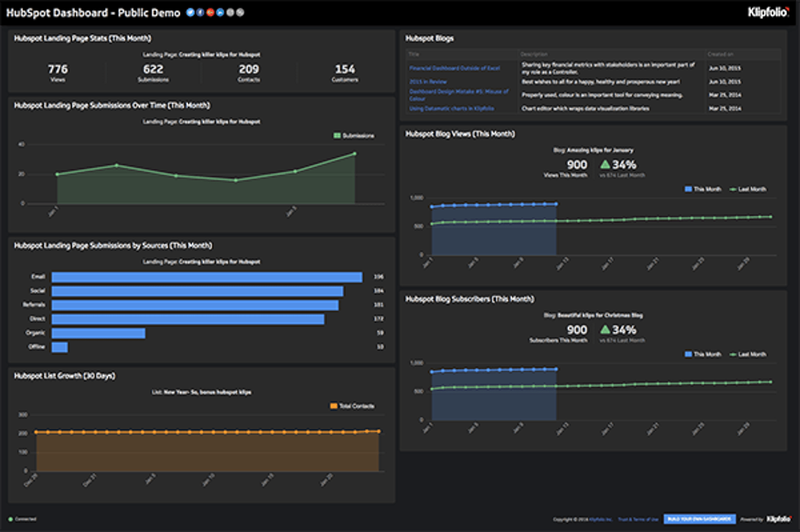Click the Klipfolio logo in top right
Image resolution: width=800 pixels, height=532 pixels.
pyautogui.click(x=768, y=12)
